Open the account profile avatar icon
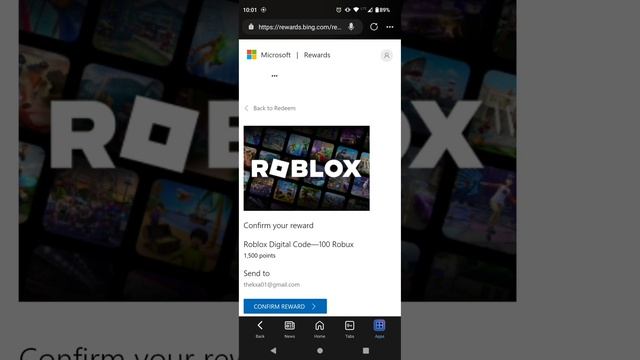 pyautogui.click(x=387, y=55)
